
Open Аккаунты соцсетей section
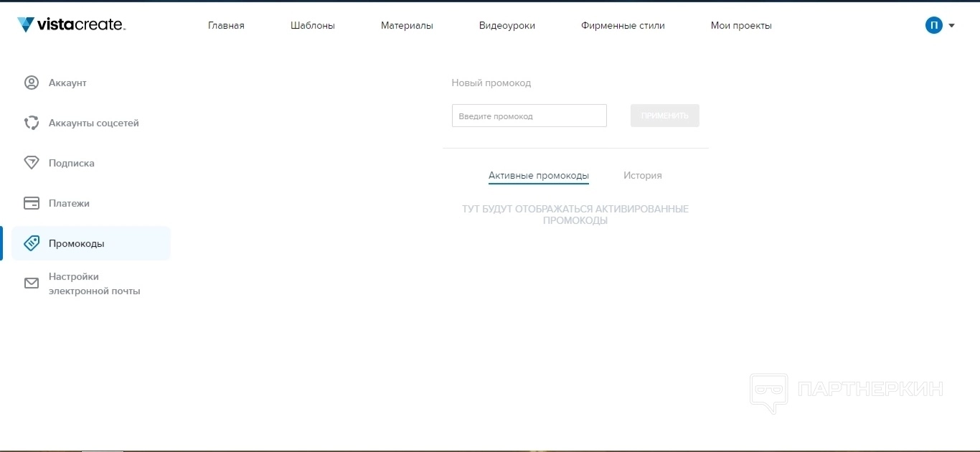point(94,123)
